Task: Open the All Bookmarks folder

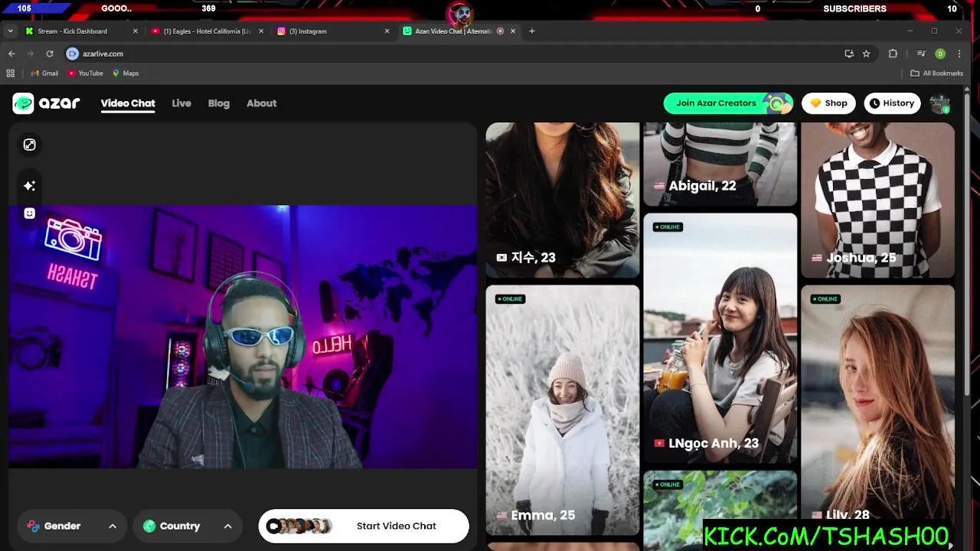Action: [936, 73]
